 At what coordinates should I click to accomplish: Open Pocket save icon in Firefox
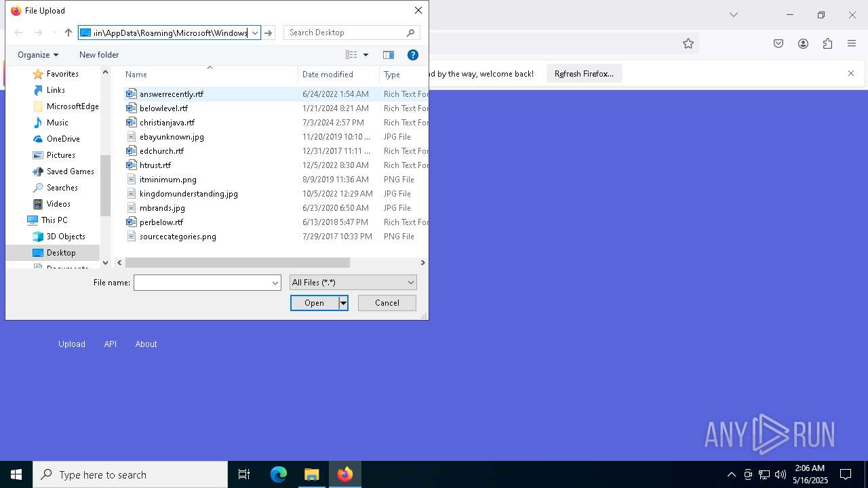coord(778,43)
